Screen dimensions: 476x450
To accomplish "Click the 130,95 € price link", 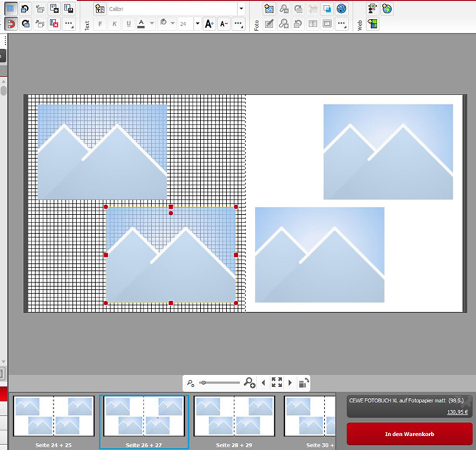I will coord(458,412).
